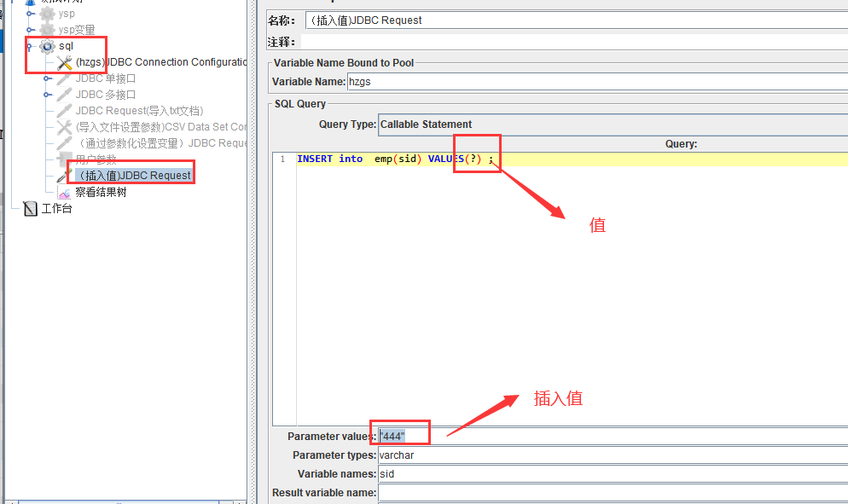Click the Variable Name field containing hzgs
848x504 pixels.
point(597,82)
